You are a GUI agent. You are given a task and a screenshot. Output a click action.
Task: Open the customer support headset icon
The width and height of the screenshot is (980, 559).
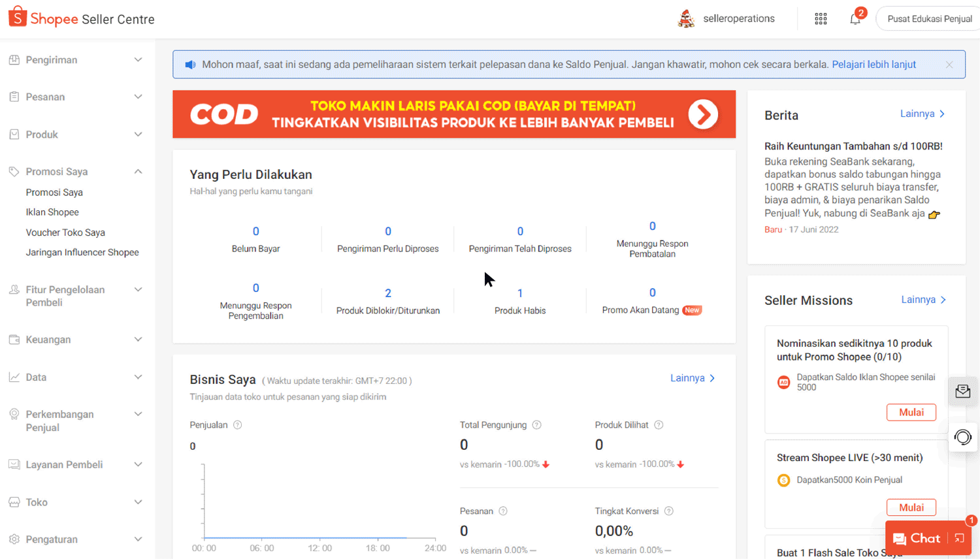[x=962, y=437]
